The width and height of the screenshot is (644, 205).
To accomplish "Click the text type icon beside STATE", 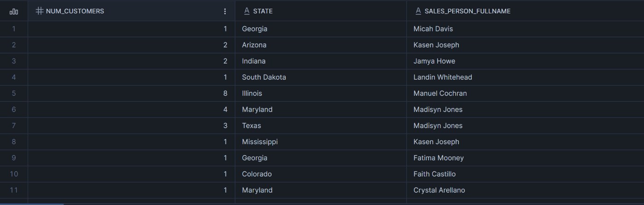I will 247,11.
